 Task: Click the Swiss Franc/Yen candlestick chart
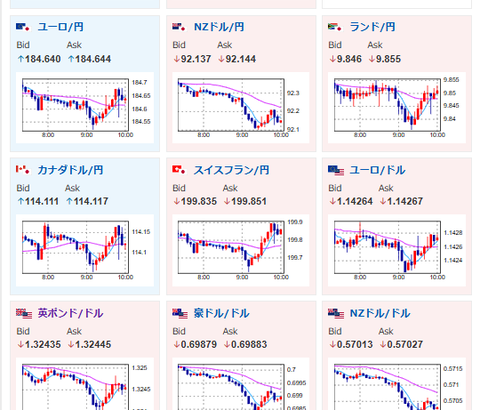point(241,250)
